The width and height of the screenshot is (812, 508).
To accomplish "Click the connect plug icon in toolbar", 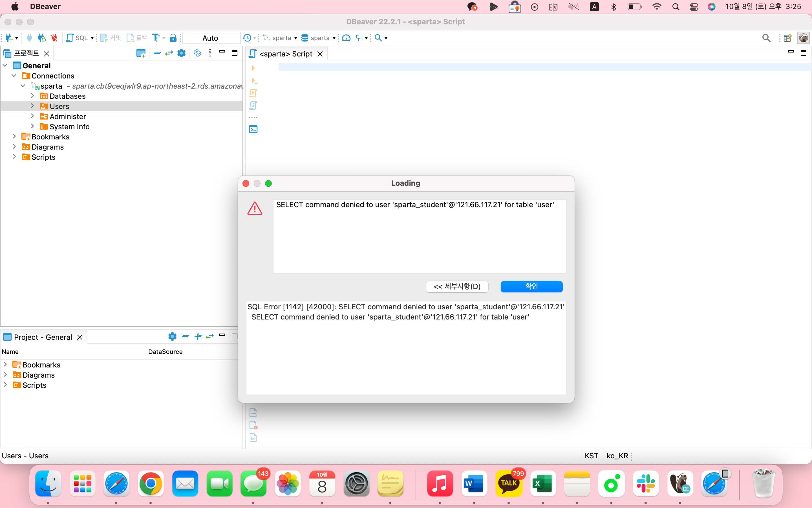I will pyautogui.click(x=30, y=38).
